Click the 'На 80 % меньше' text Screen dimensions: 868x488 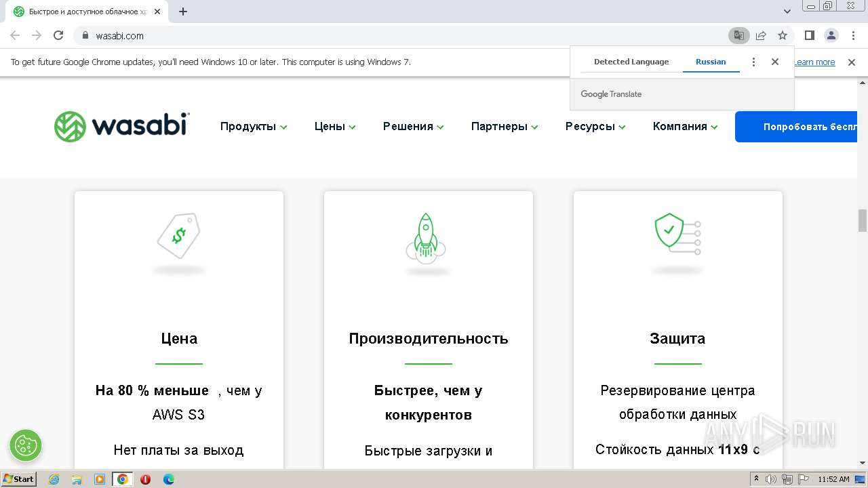[152, 390]
